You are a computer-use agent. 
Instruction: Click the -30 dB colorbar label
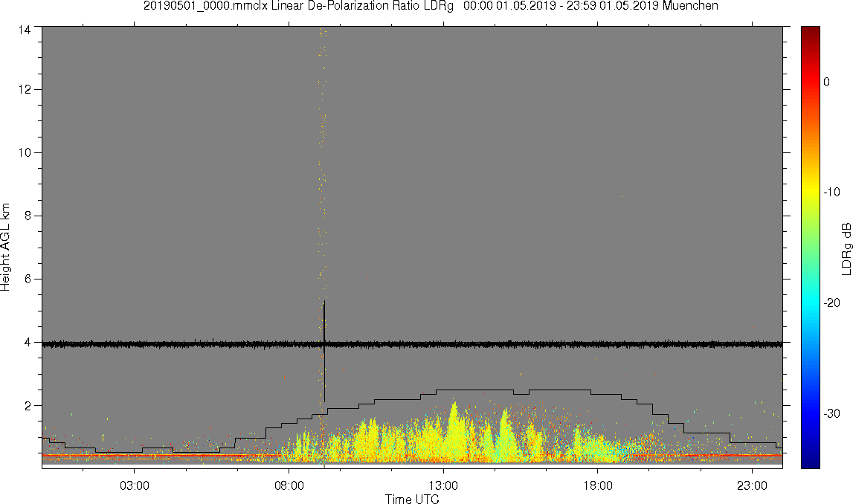click(x=831, y=414)
